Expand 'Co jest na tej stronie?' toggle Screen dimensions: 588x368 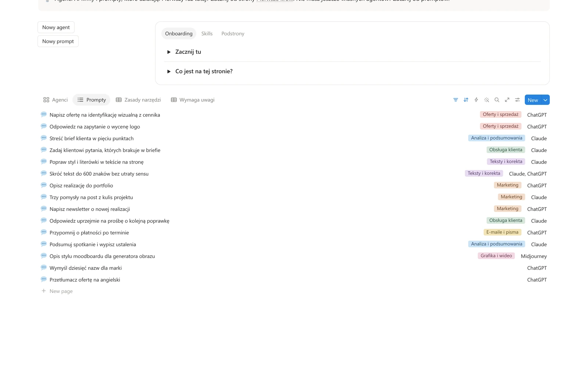(x=169, y=71)
